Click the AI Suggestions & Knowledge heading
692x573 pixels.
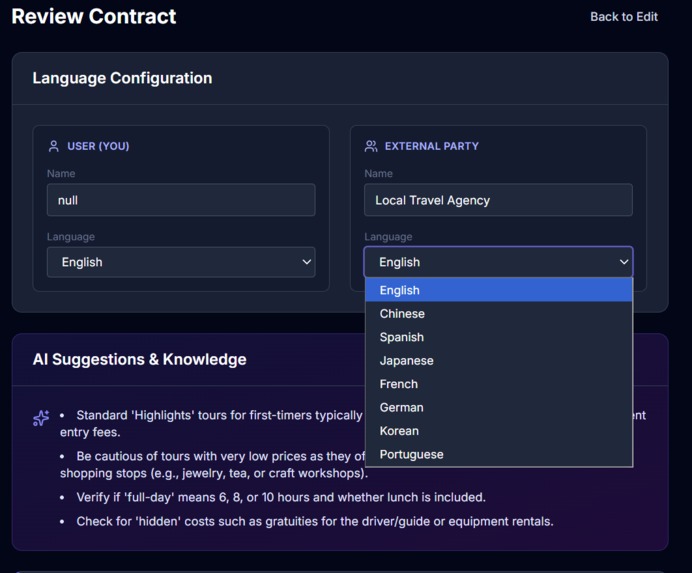[139, 359]
